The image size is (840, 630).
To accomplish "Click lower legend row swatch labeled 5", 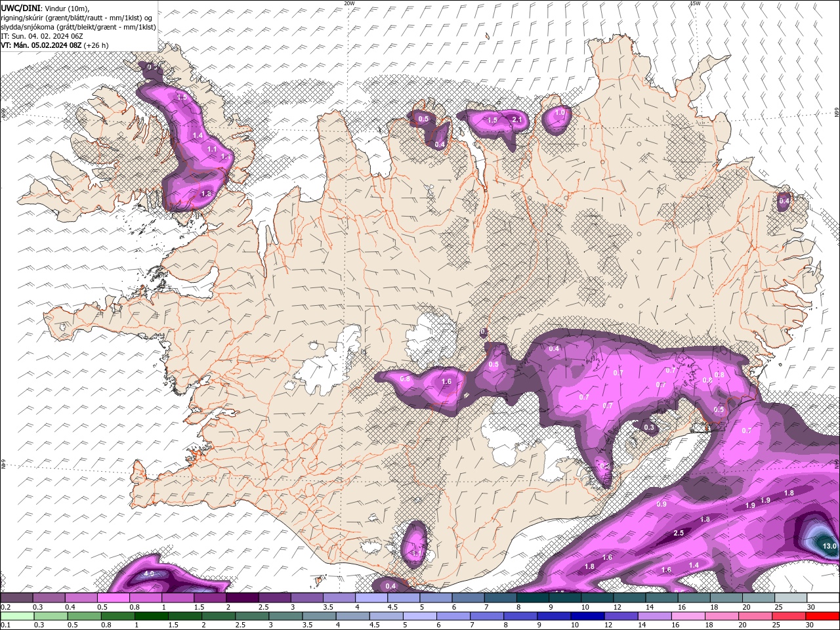I will 419,616.
